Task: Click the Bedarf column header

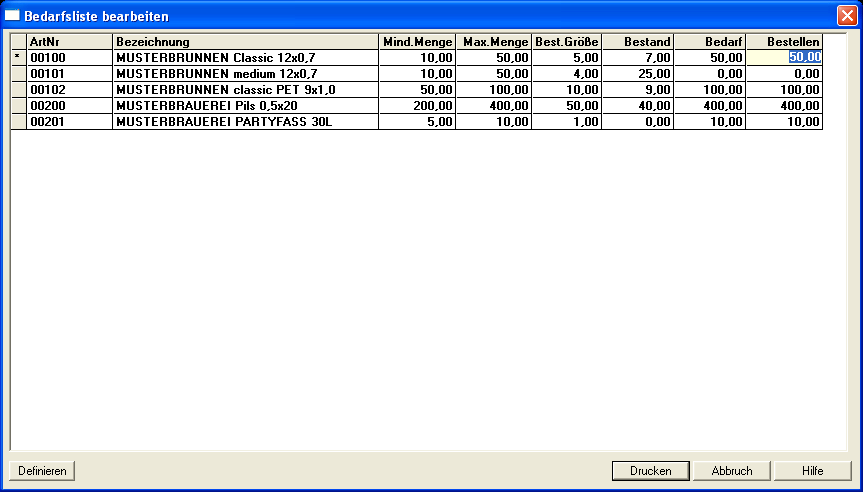Action: point(709,41)
